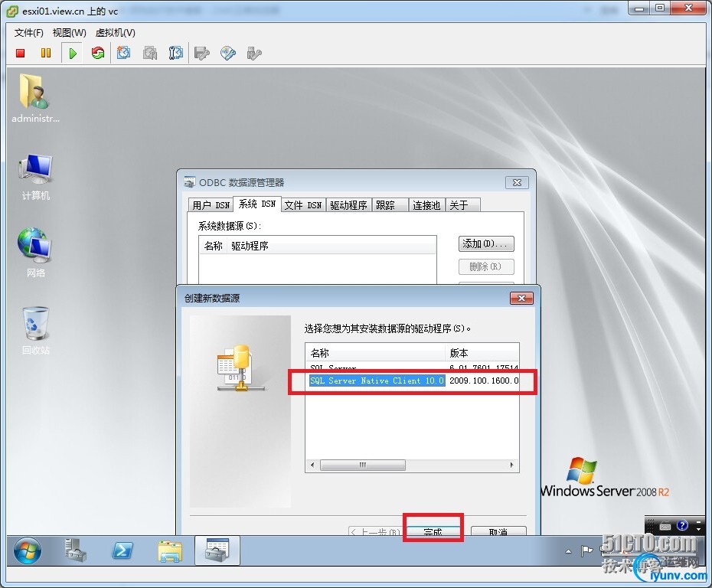Select the 计算机 desktop icon
The image size is (712, 588).
click(x=35, y=178)
